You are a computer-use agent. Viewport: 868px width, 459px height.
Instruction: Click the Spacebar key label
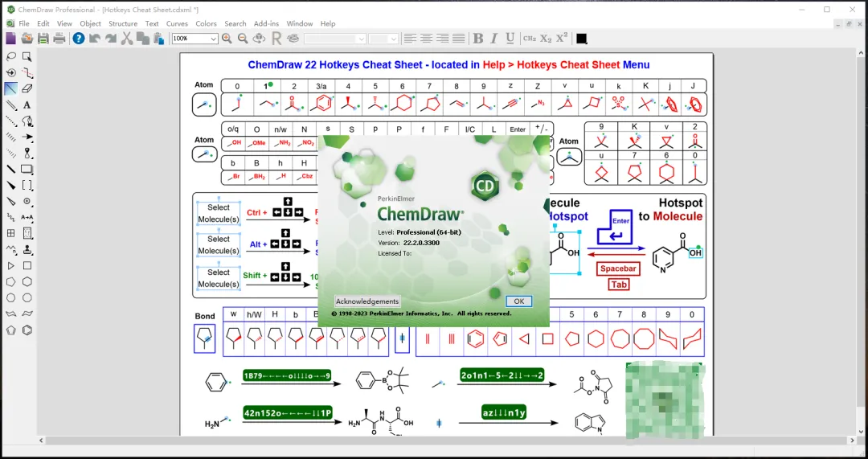pos(618,268)
